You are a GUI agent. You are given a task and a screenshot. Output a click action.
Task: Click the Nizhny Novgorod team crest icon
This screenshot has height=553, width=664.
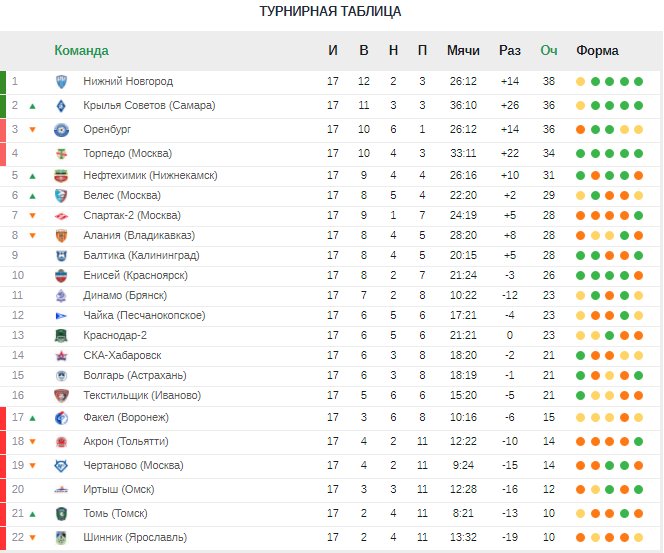coord(61,81)
